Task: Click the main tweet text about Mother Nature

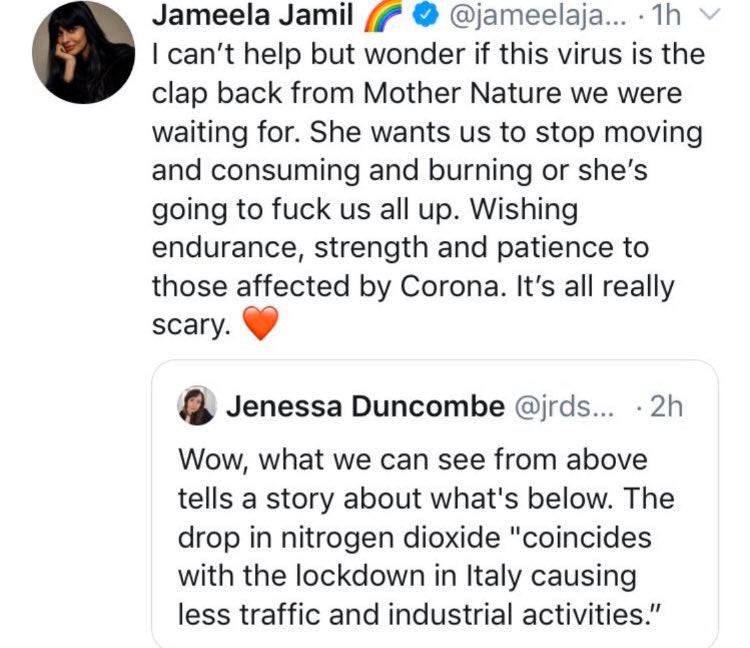Action: [x=428, y=190]
